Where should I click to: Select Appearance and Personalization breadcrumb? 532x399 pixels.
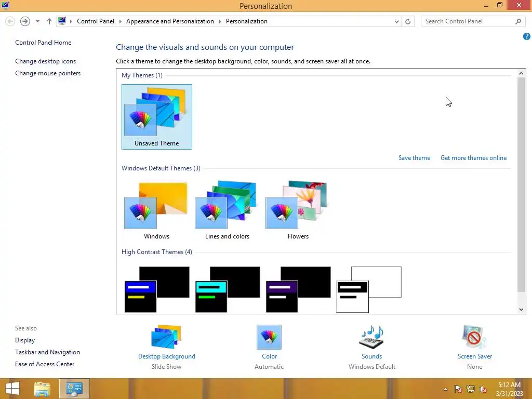[x=170, y=21]
